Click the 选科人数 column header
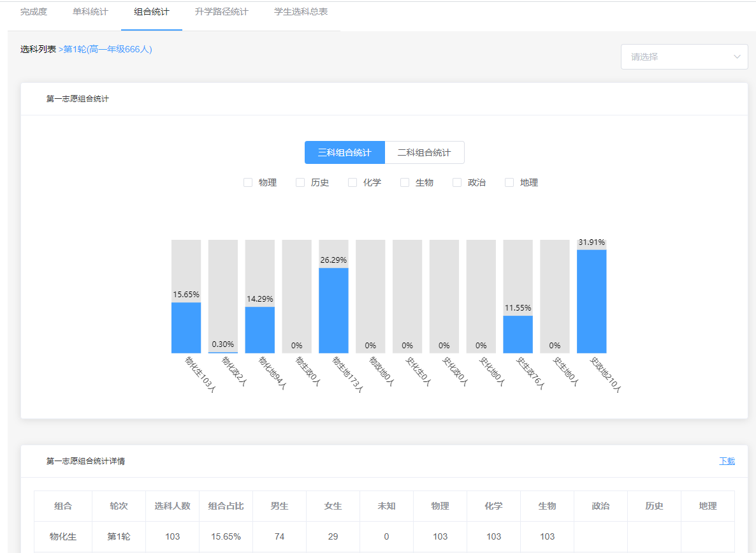The width and height of the screenshot is (756, 553). pos(172,506)
